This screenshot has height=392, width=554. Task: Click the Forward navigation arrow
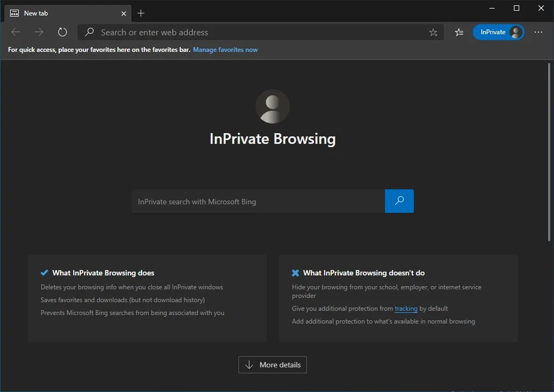(x=39, y=32)
